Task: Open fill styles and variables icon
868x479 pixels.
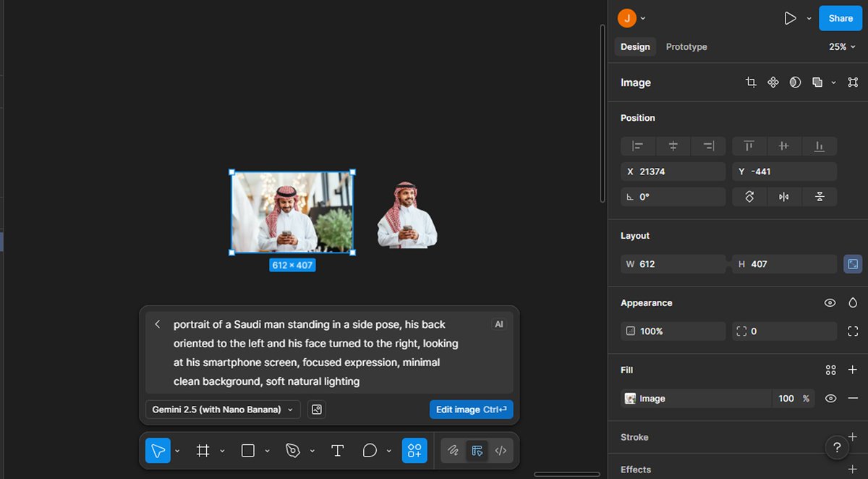Action: (830, 370)
